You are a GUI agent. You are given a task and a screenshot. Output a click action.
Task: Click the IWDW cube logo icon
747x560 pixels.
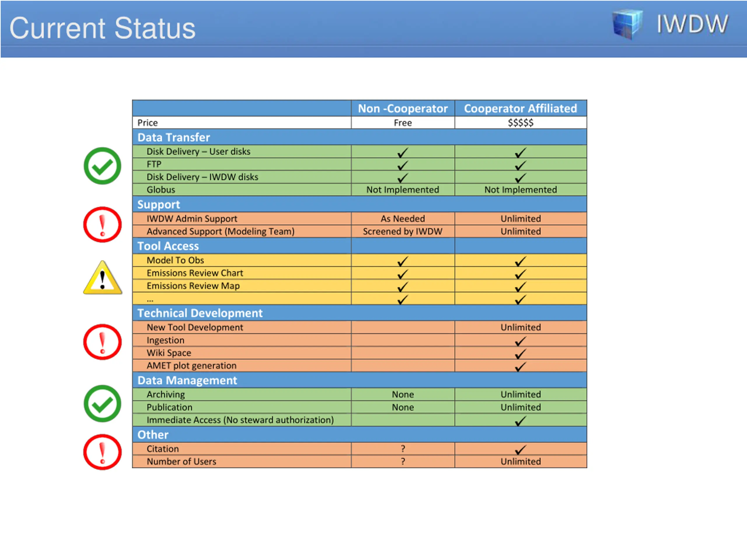[627, 24]
